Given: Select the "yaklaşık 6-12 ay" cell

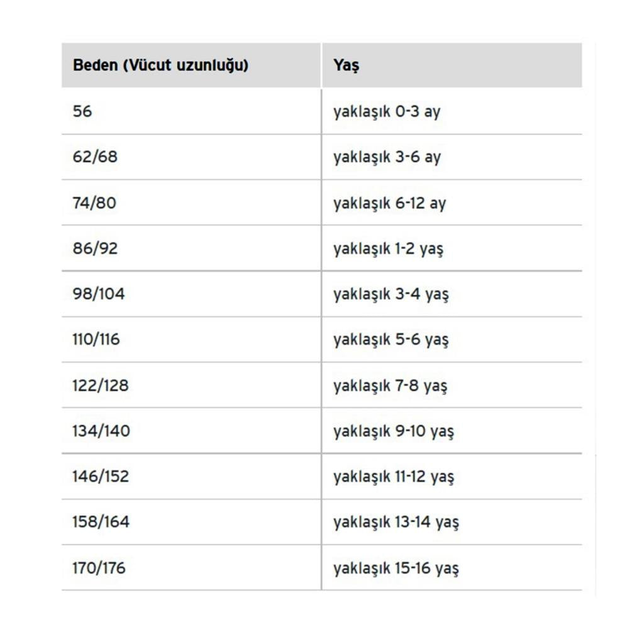Looking at the screenshot, I should tap(389, 203).
